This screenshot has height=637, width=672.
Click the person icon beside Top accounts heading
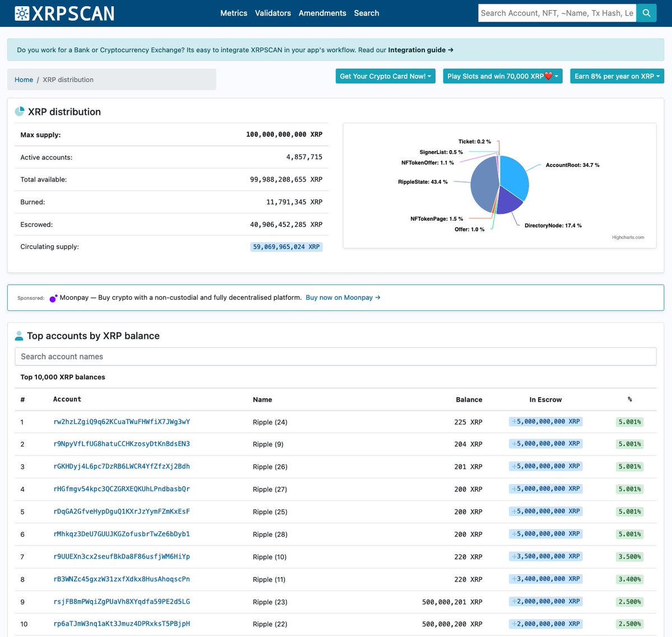point(18,335)
